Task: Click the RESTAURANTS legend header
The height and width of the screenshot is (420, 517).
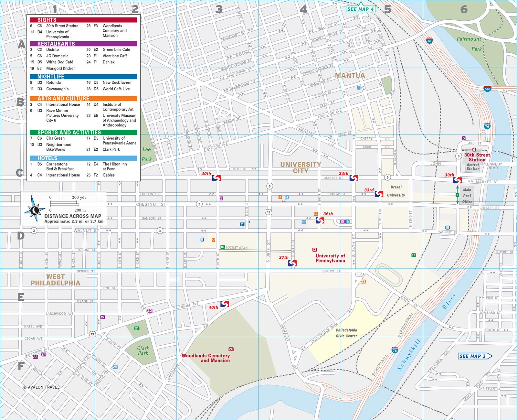Action: pos(83,44)
